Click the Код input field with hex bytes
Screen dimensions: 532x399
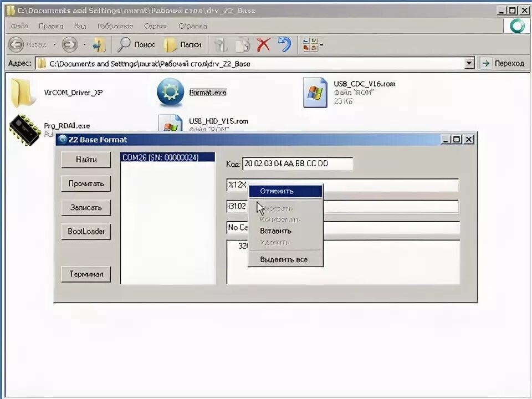[298, 163]
